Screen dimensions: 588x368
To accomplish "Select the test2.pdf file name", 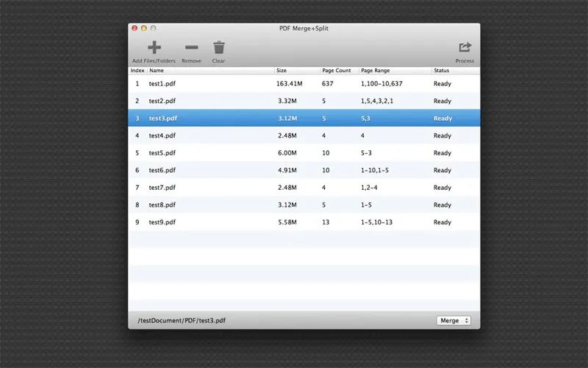I will click(x=162, y=101).
